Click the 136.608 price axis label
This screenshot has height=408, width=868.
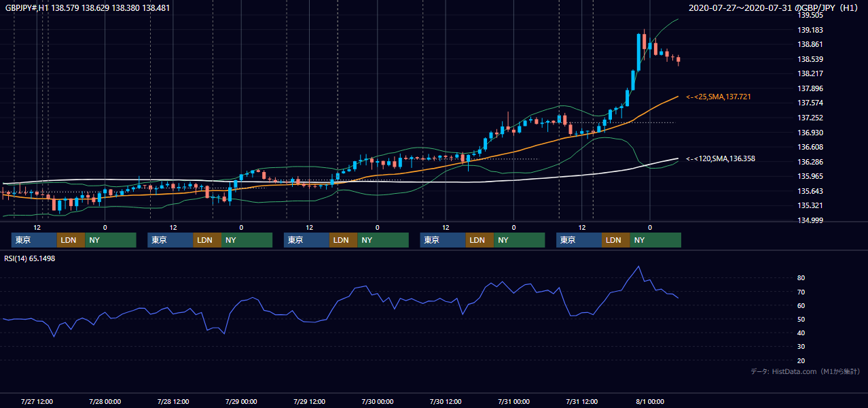810,147
